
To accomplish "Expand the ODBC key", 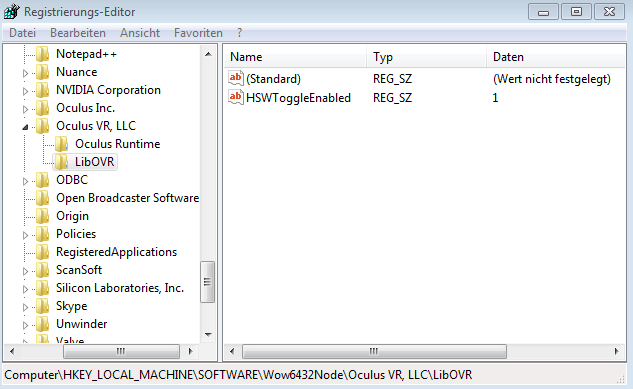I will [x=25, y=181].
